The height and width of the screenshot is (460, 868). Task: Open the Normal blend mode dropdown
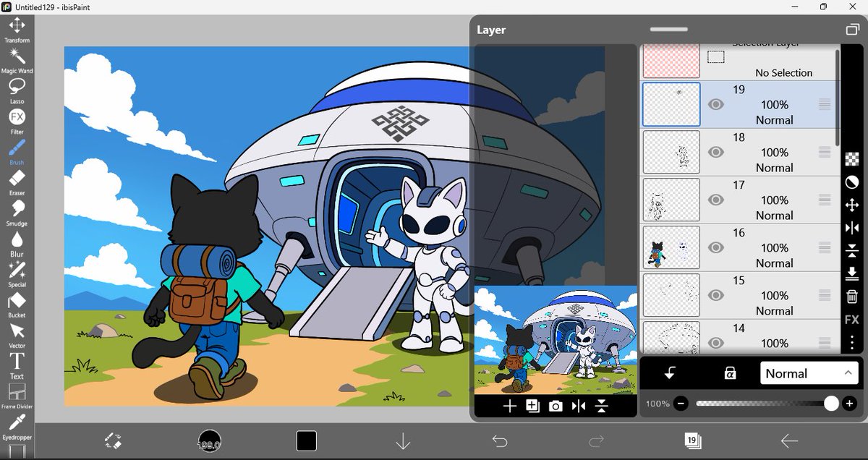[x=809, y=373]
